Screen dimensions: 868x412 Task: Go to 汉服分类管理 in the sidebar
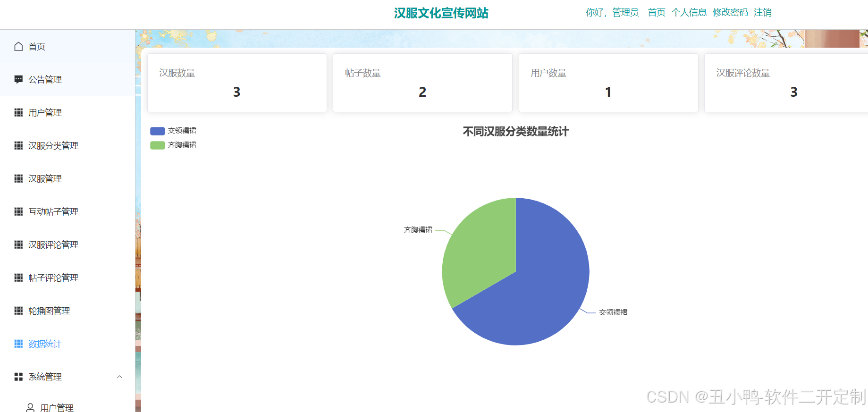pos(67,145)
